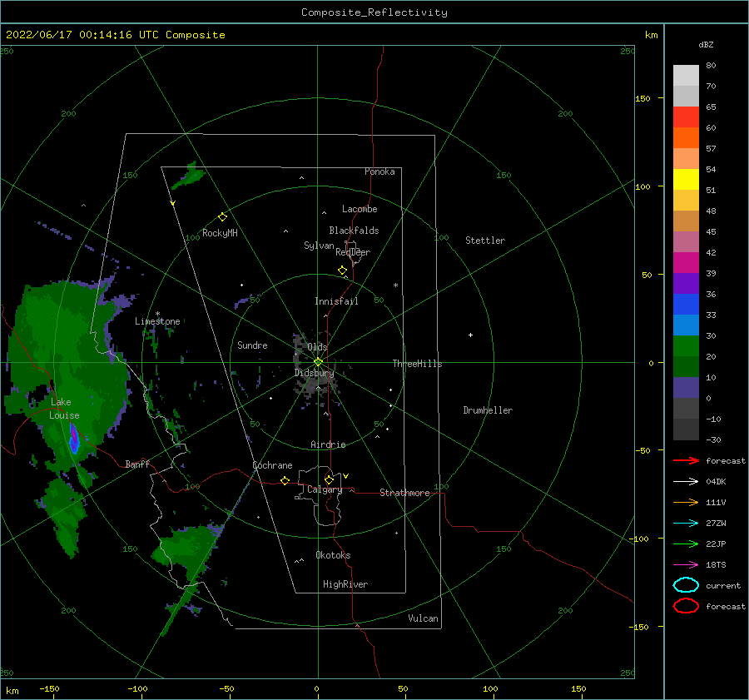
Task: Click the current legend text
Action: point(723,586)
